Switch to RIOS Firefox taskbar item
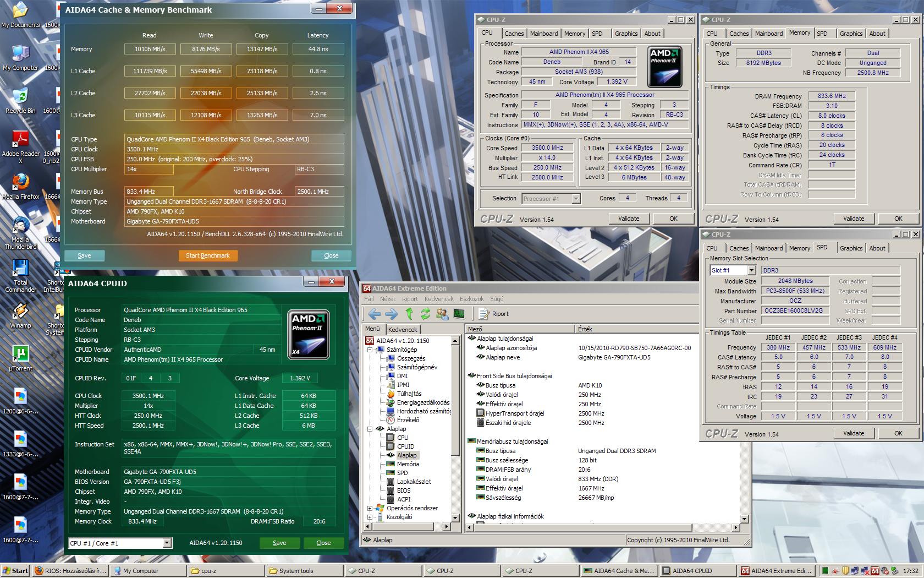 pyautogui.click(x=70, y=571)
